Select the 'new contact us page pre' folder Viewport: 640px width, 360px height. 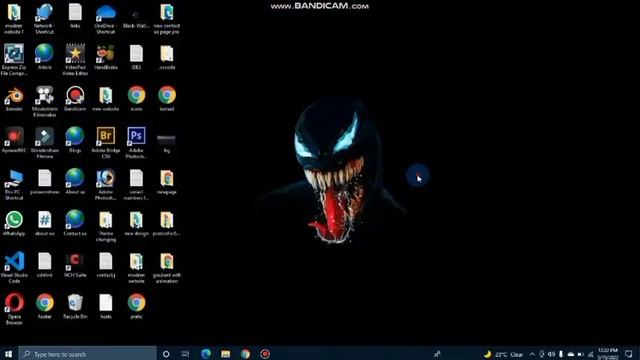pyautogui.click(x=167, y=18)
